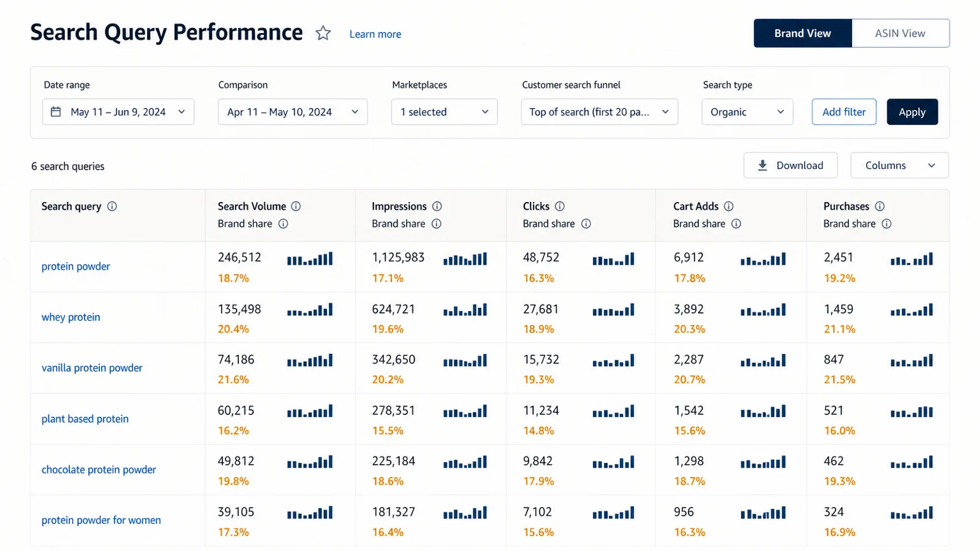980x551 pixels.
Task: Click info icon for Purchases Brand share
Action: click(886, 223)
